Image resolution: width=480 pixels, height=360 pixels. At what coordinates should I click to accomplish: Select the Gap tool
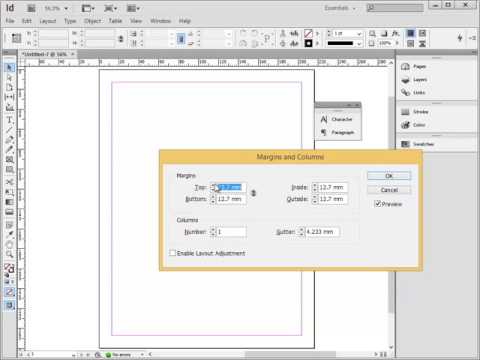pos(9,97)
